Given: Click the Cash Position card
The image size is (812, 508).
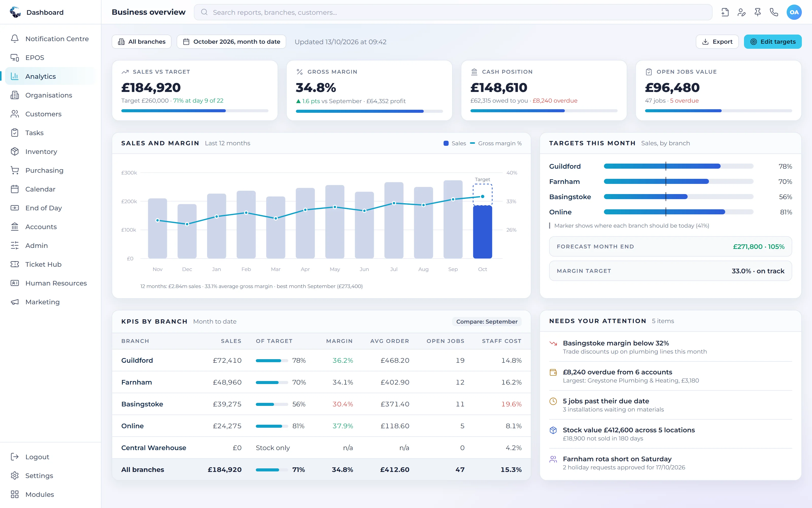Looking at the screenshot, I should (x=544, y=90).
